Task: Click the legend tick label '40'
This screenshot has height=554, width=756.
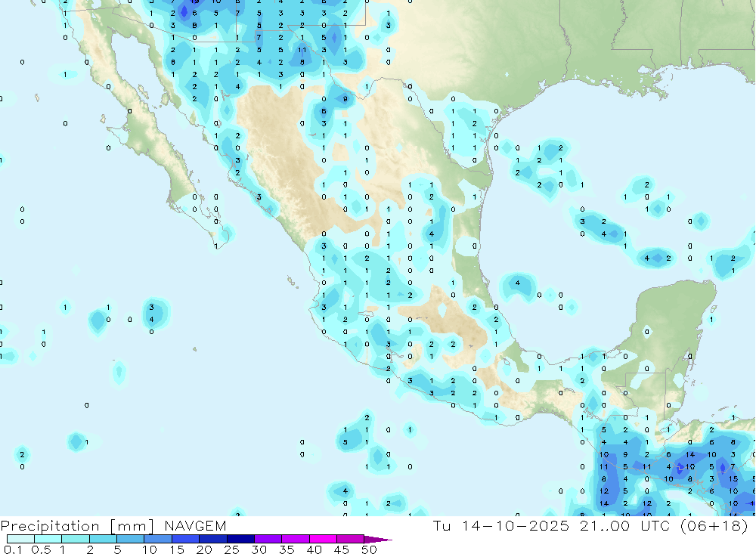Action: (314, 549)
